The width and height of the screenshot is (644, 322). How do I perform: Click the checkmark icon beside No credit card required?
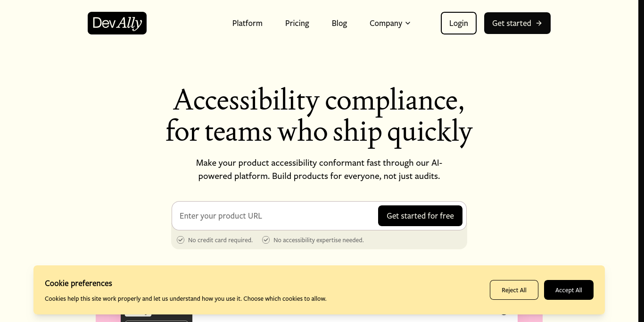[181, 240]
